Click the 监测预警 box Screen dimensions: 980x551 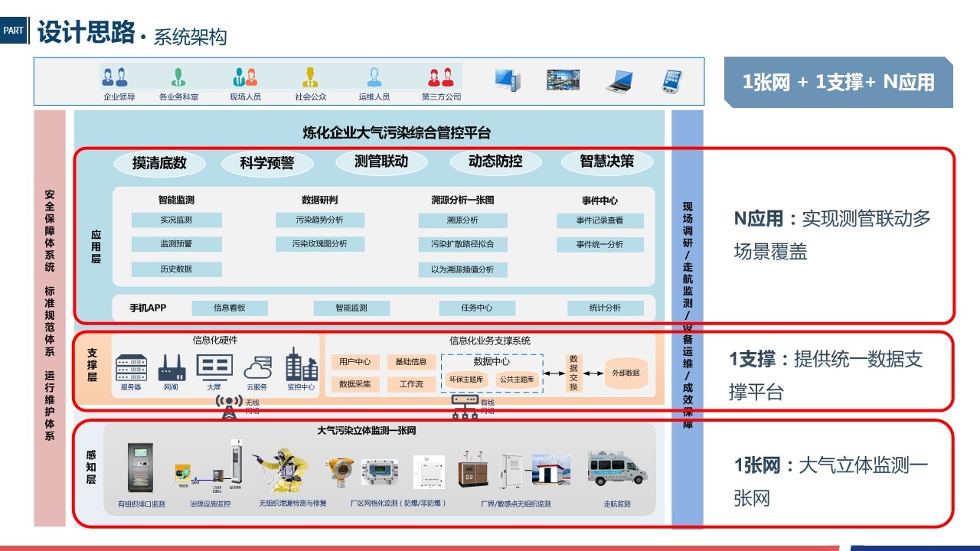tap(176, 244)
